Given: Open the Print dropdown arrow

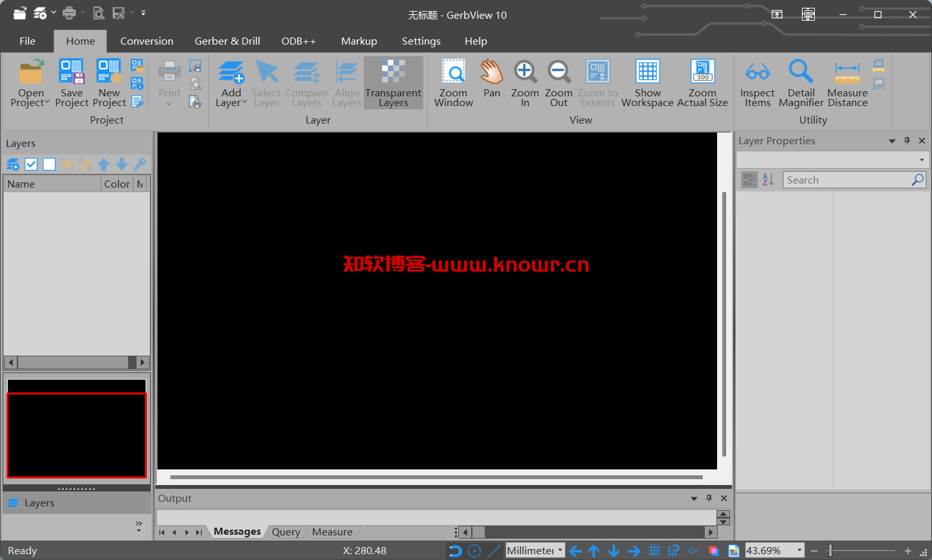Looking at the screenshot, I should pos(169,103).
